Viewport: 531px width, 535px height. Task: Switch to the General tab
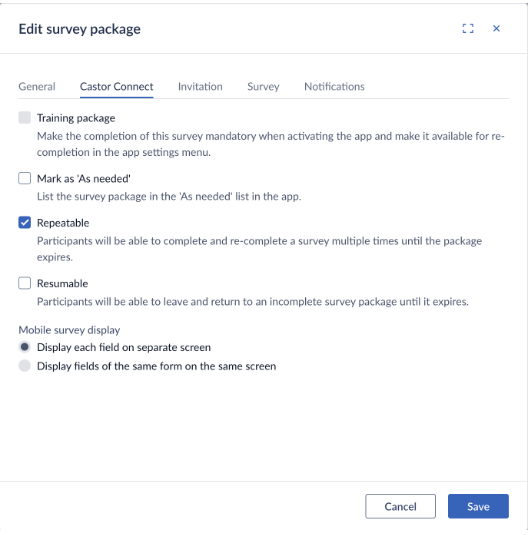(x=37, y=87)
